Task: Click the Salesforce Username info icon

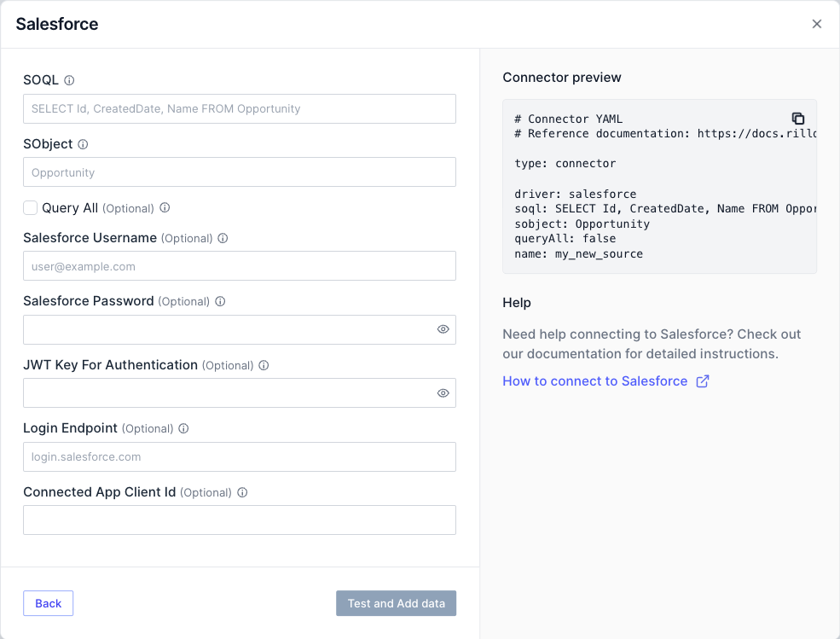Action: click(223, 239)
